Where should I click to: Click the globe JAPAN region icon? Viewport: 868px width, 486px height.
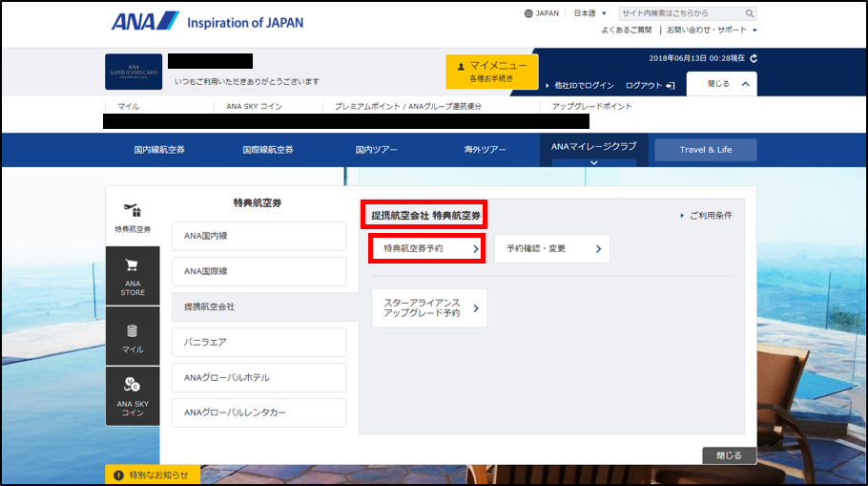528,13
